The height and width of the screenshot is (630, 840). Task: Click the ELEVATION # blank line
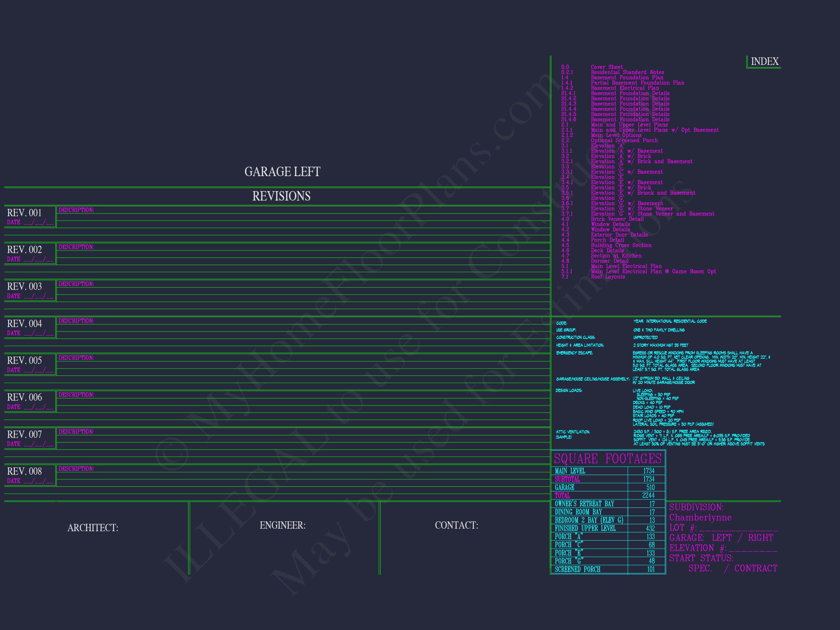point(753,550)
